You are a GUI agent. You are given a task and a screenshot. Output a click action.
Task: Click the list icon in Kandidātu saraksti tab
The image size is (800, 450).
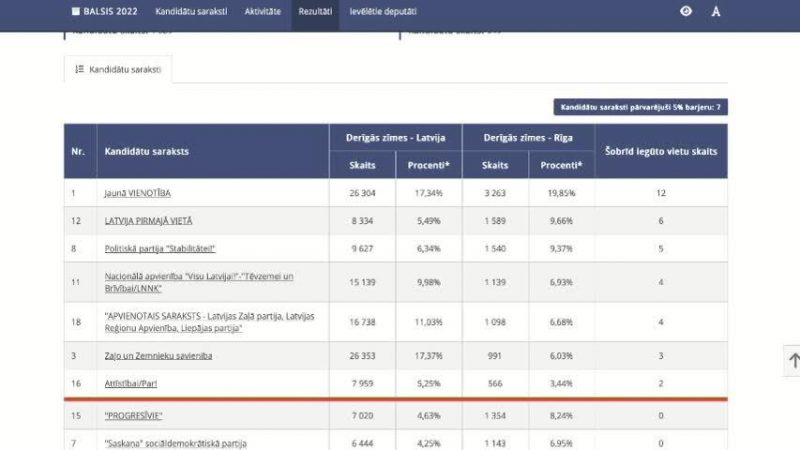[x=80, y=70]
